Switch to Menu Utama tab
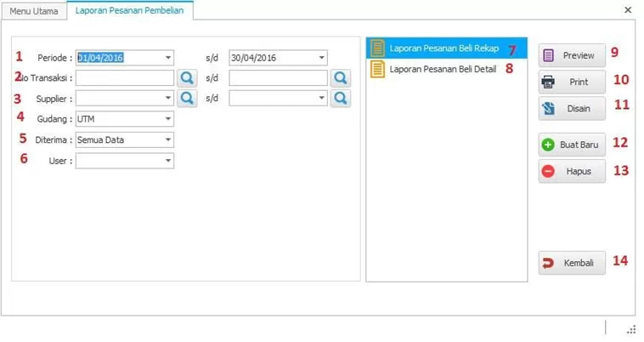This screenshot has width=644, height=342. click(33, 10)
